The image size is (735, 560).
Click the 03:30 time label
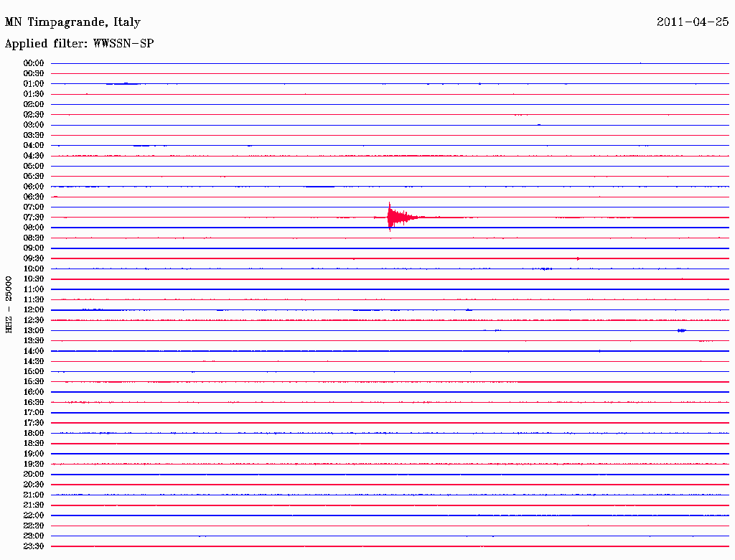click(34, 135)
